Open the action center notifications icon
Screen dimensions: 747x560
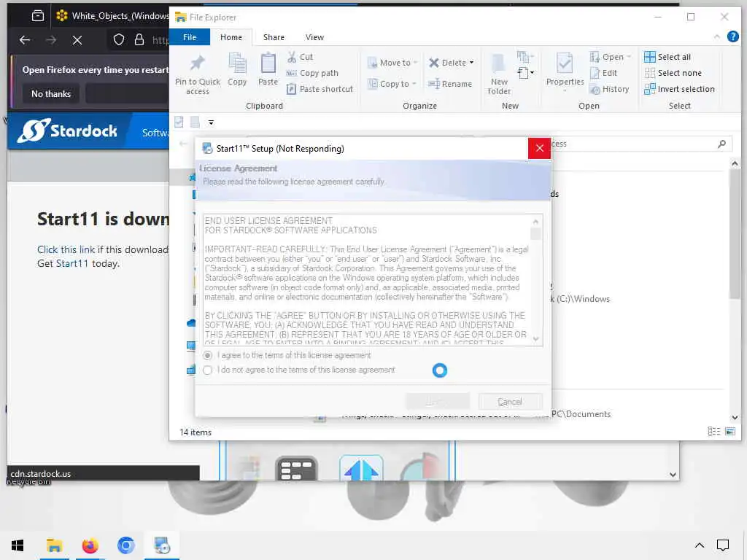tap(723, 545)
